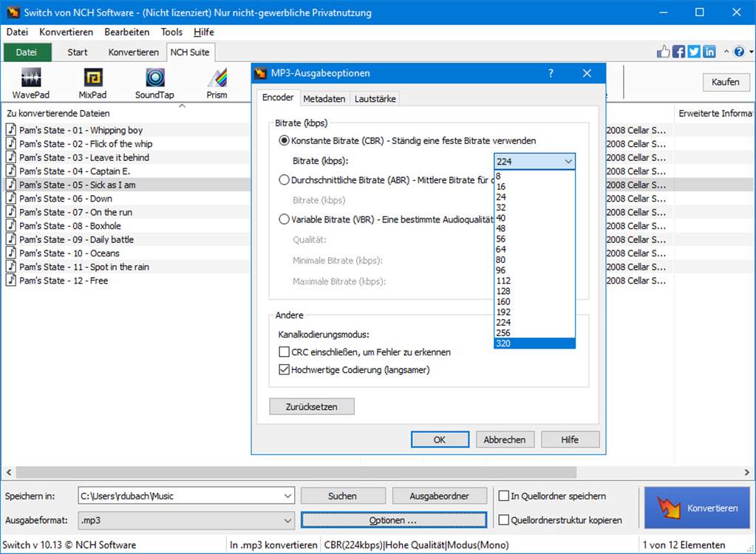Close the MP3-Ausgabeoptionen dialog
756x554 pixels.
(x=587, y=73)
